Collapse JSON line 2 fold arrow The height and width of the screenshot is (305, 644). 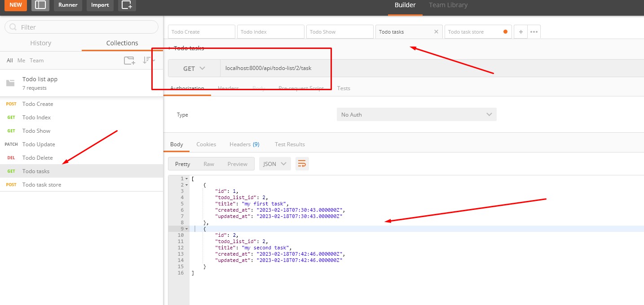click(x=186, y=185)
